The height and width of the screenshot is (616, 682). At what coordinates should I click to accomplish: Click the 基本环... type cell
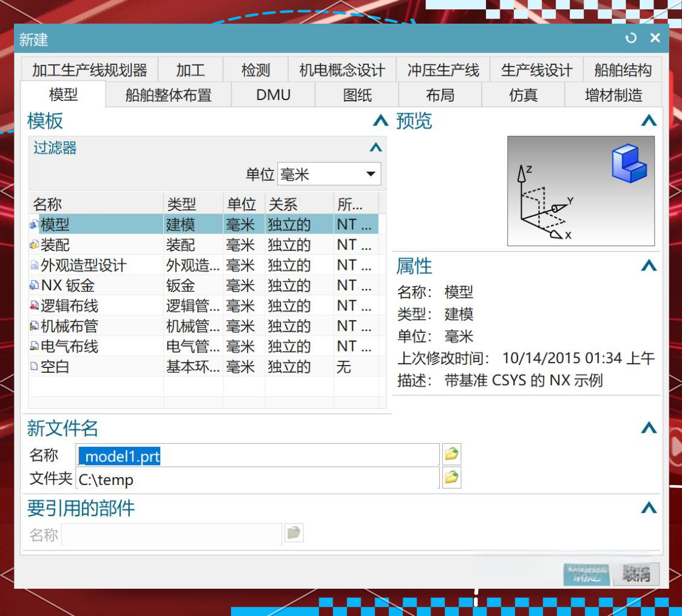click(x=193, y=366)
